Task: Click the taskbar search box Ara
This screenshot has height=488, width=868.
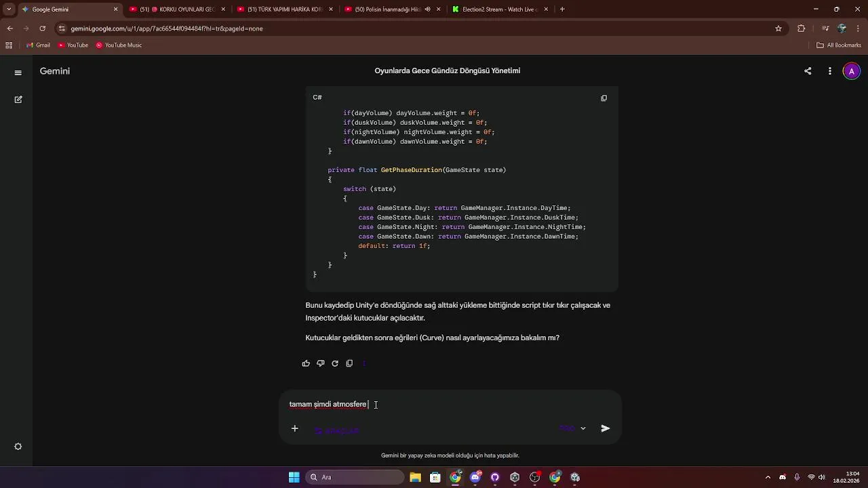Action: pyautogui.click(x=355, y=477)
